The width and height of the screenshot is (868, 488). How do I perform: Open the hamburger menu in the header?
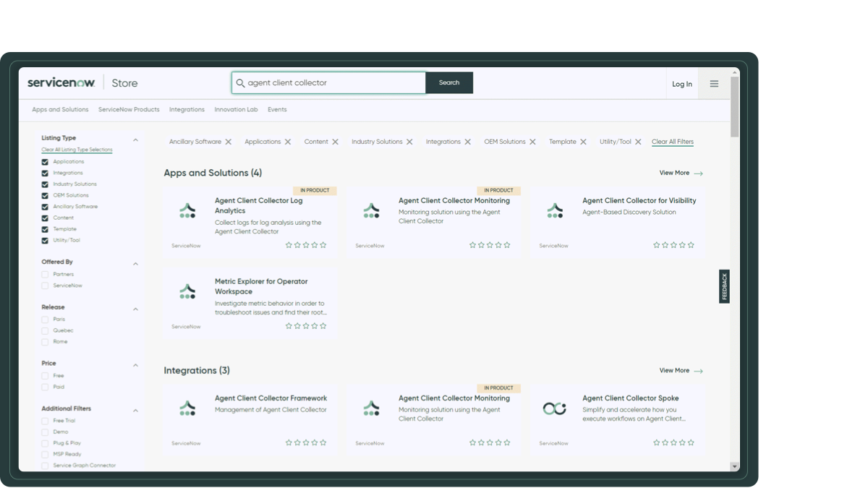point(714,82)
